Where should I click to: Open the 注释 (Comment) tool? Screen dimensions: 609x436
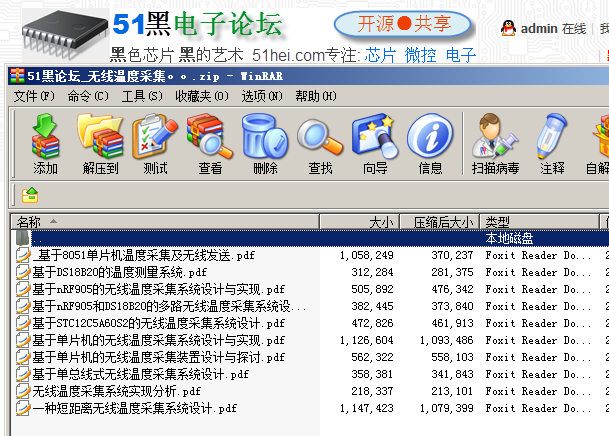click(x=552, y=144)
